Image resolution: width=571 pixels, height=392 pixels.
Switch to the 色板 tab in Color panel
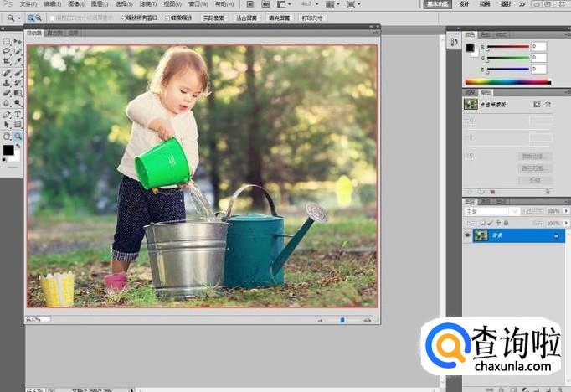486,34
